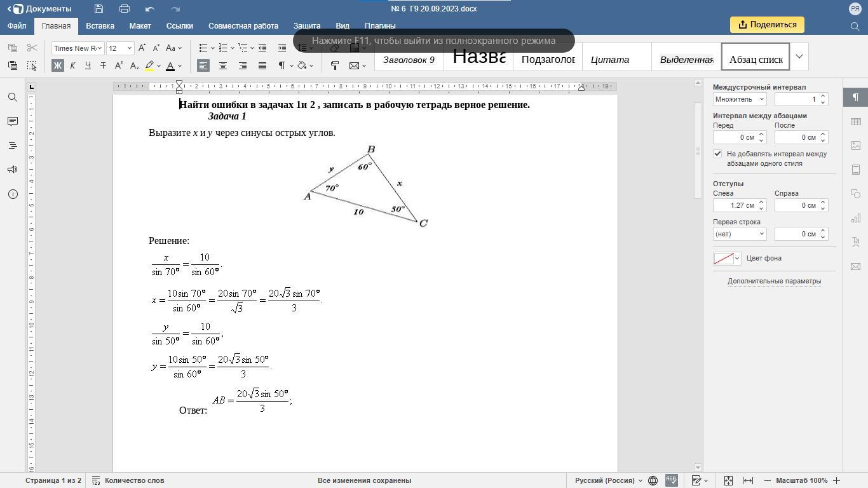Switch to the Ссылки tab
The width and height of the screenshot is (868, 488).
pyautogui.click(x=180, y=26)
